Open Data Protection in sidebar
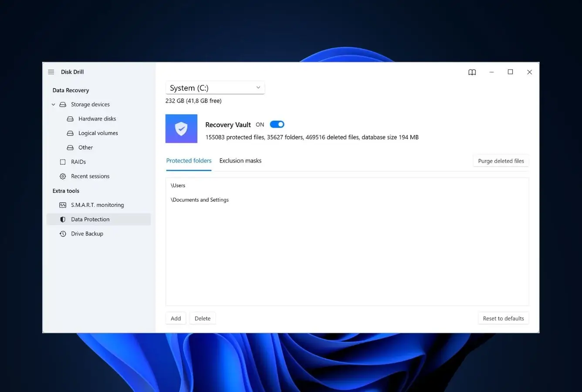Viewport: 582px width, 392px height. click(x=98, y=220)
